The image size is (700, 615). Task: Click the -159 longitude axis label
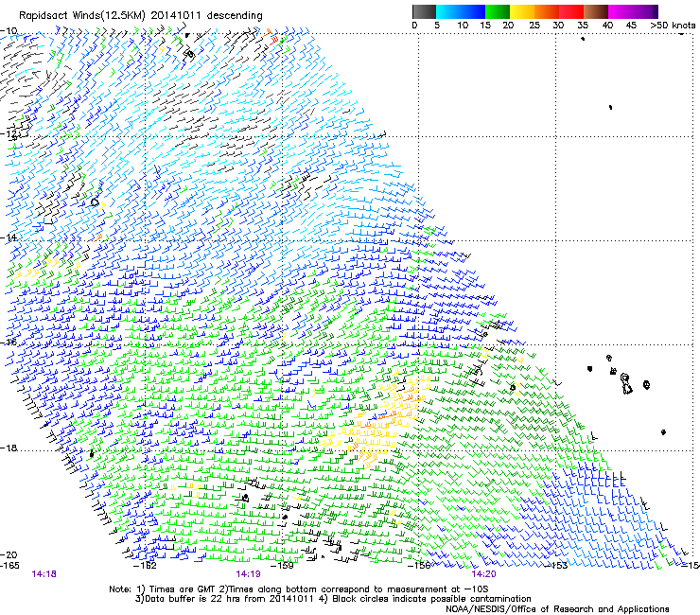(x=283, y=566)
